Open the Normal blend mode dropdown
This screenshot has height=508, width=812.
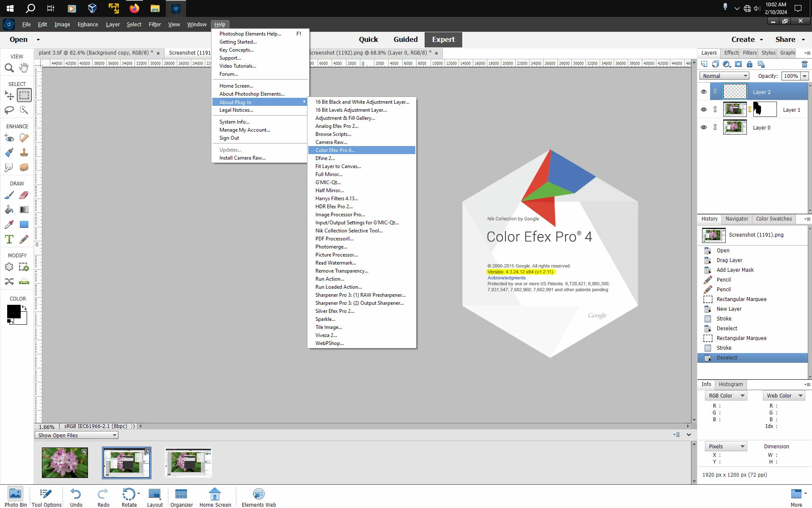tap(724, 76)
